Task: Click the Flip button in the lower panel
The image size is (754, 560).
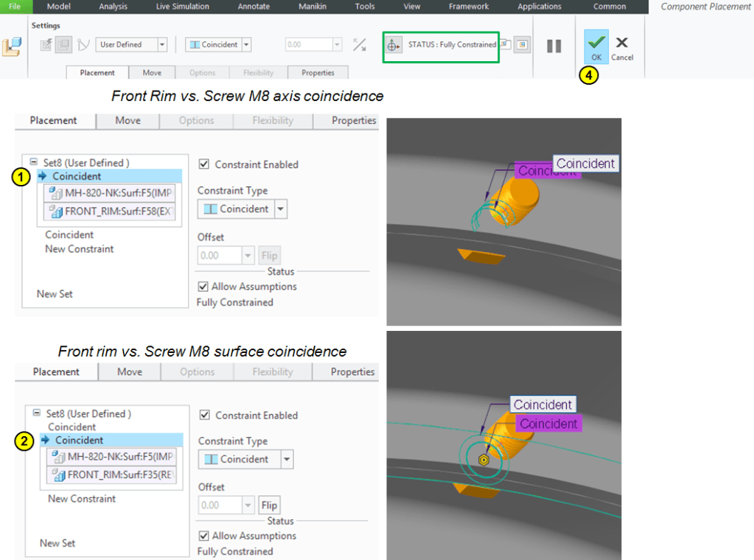Action: [x=269, y=505]
